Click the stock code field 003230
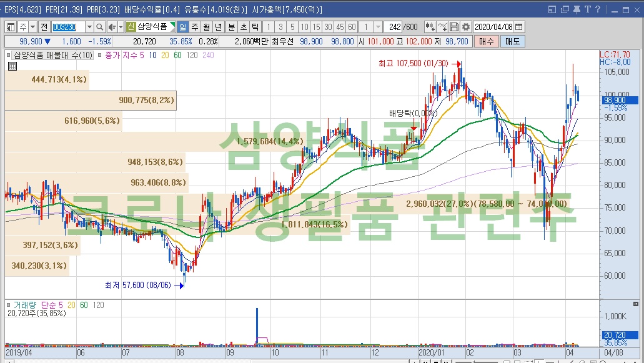 click(x=68, y=27)
